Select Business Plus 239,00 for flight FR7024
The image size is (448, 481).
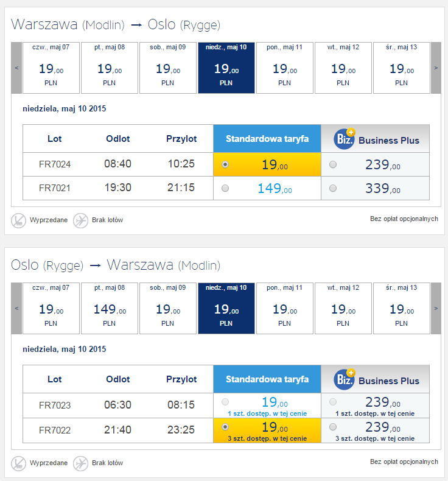coord(333,164)
